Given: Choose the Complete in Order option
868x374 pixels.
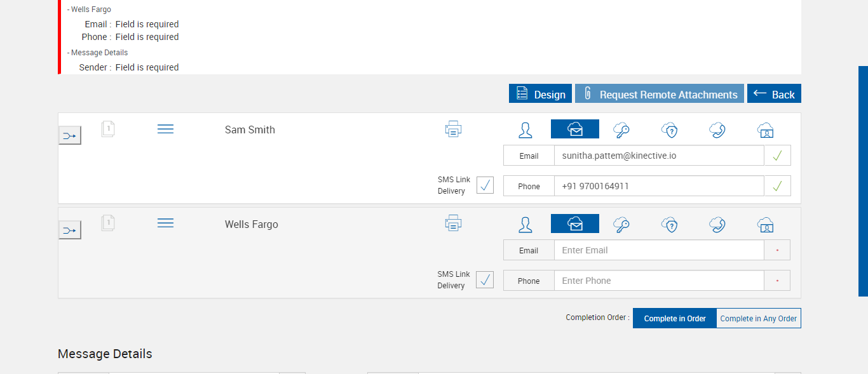Looking at the screenshot, I should coord(675,319).
